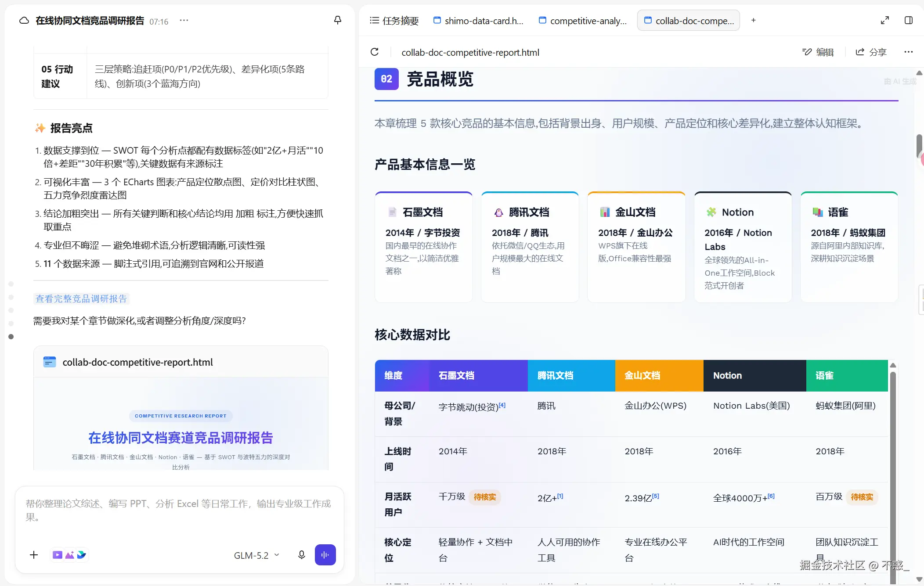This screenshot has height=586, width=924.
Task: Click the 编辑 button
Action: (x=818, y=52)
